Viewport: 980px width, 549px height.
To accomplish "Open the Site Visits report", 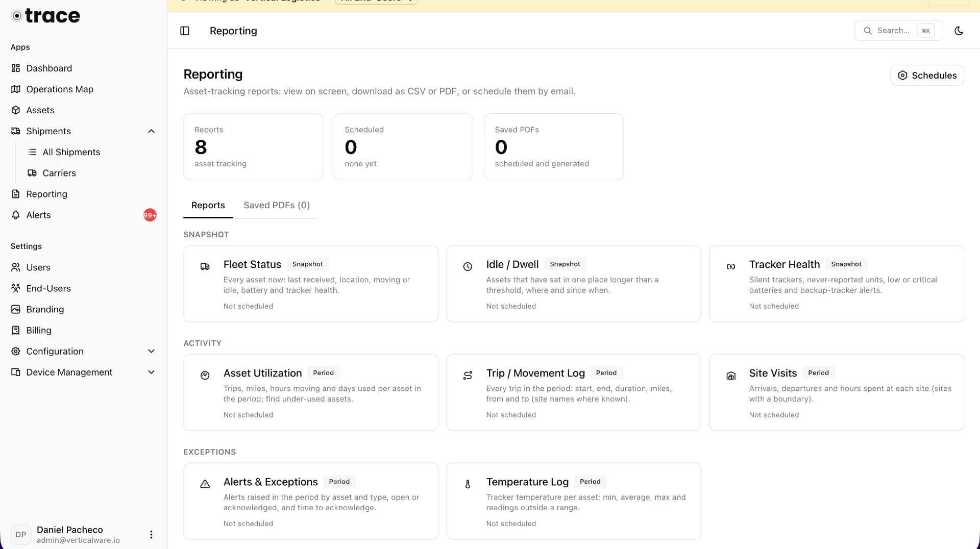I will point(837,392).
